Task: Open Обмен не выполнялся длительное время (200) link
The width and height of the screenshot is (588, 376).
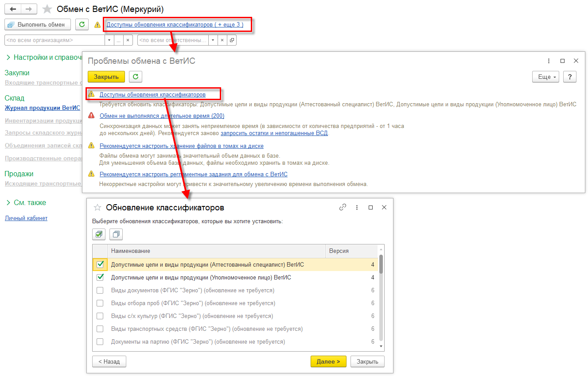Action: coord(162,116)
